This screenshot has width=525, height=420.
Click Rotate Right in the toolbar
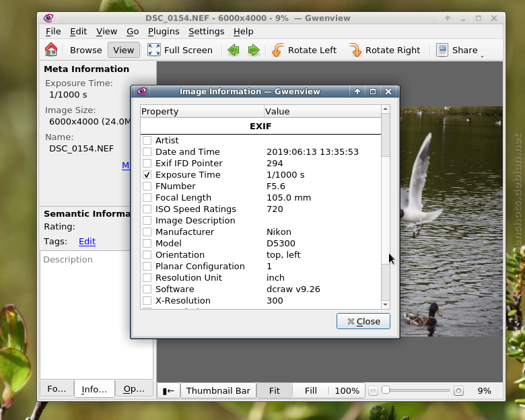point(384,50)
